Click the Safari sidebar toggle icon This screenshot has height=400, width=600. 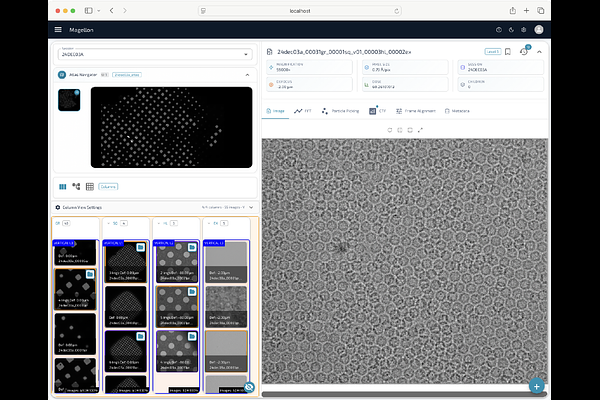point(89,11)
